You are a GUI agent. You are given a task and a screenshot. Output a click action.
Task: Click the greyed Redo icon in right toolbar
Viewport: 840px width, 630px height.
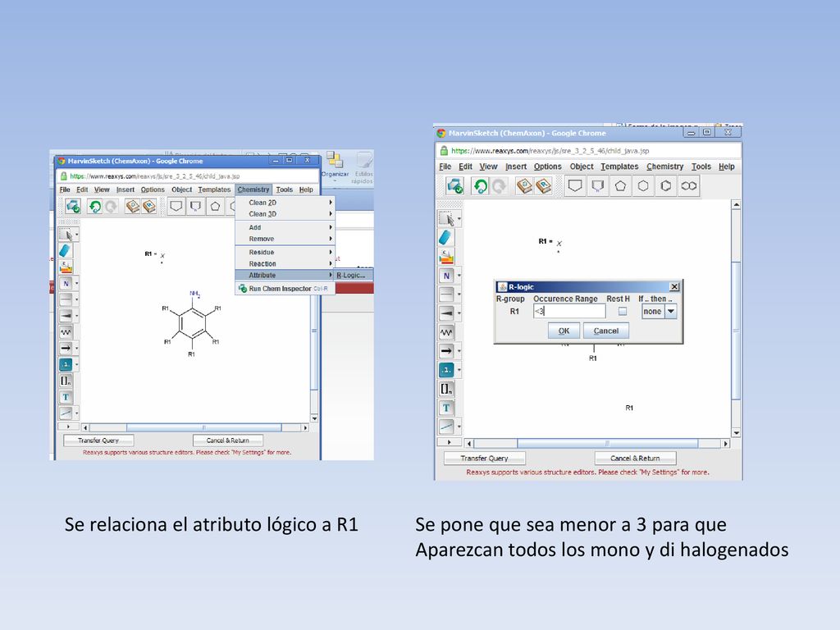click(x=499, y=186)
